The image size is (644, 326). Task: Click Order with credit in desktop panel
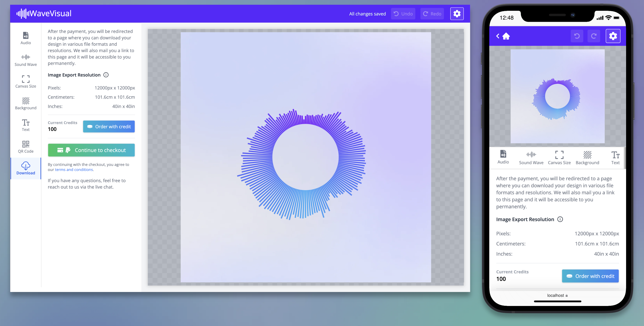coord(109,127)
